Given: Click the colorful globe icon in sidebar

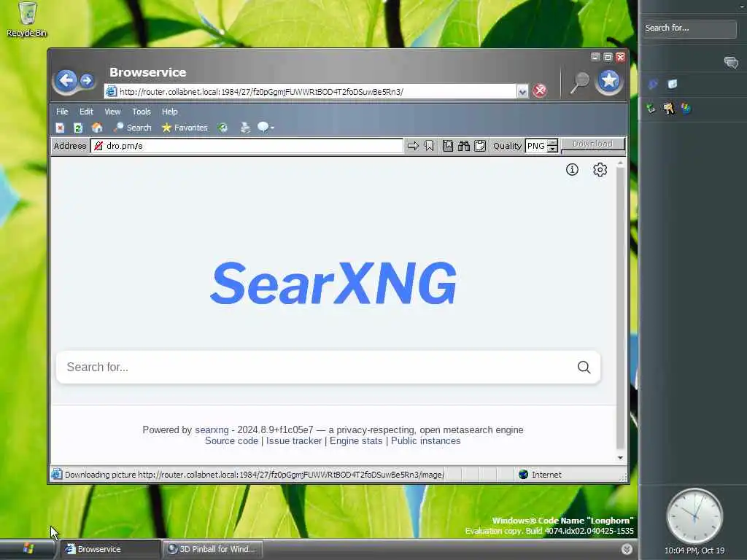Looking at the screenshot, I should pos(686,109).
